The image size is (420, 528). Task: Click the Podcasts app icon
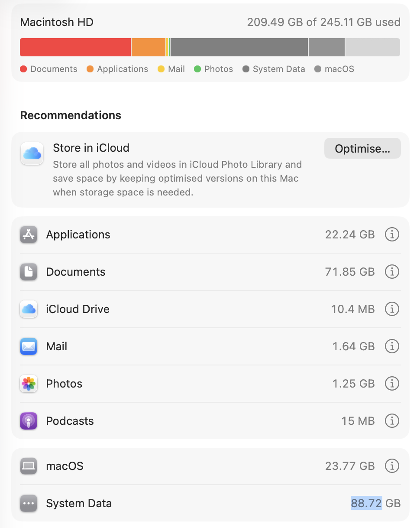click(x=29, y=421)
